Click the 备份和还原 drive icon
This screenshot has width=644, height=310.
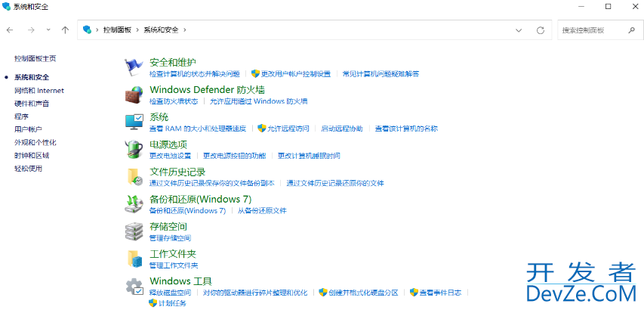[134, 204]
